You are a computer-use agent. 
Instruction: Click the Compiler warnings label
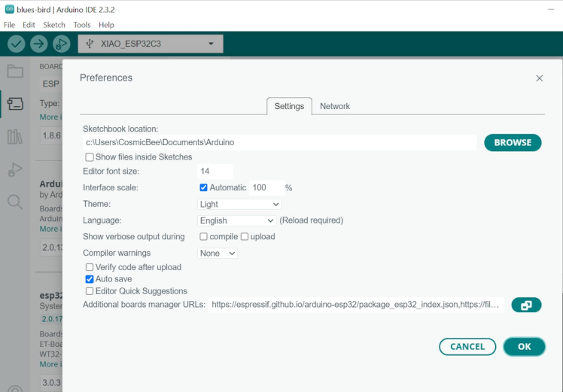(117, 253)
